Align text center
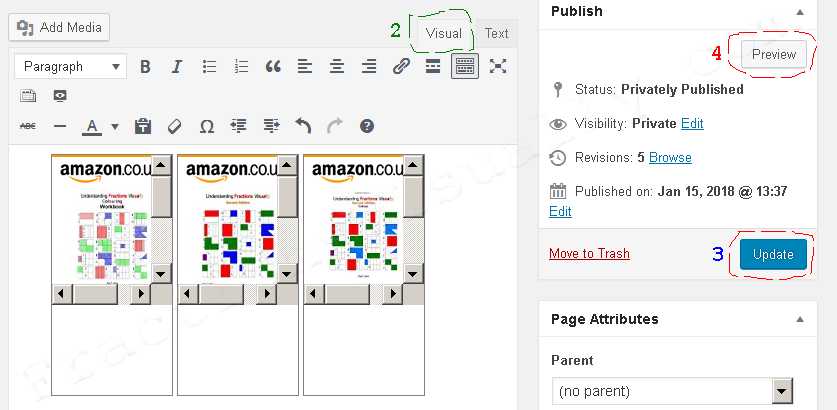 pyautogui.click(x=337, y=67)
